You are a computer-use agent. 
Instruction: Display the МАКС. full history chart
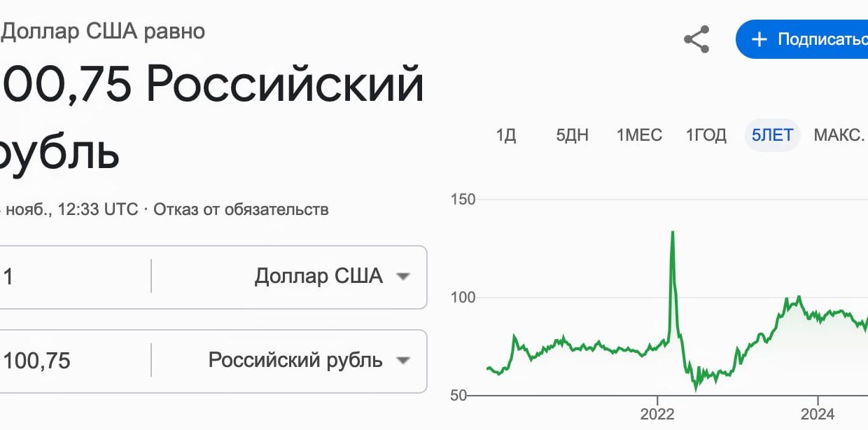coord(838,135)
